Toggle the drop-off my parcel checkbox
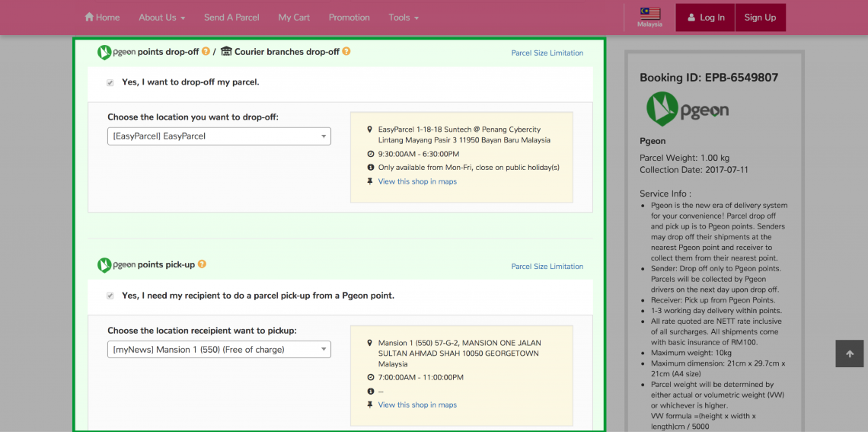 click(x=110, y=82)
